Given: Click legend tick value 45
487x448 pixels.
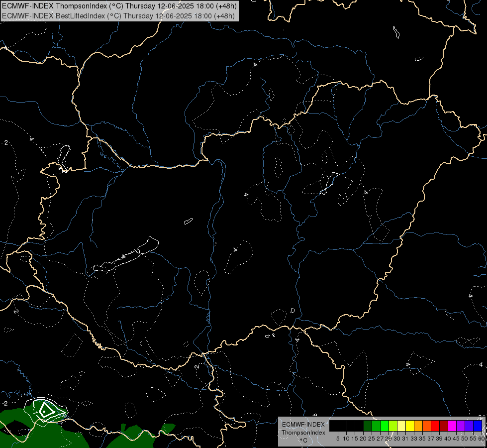Looking at the screenshot, I should (456, 439).
